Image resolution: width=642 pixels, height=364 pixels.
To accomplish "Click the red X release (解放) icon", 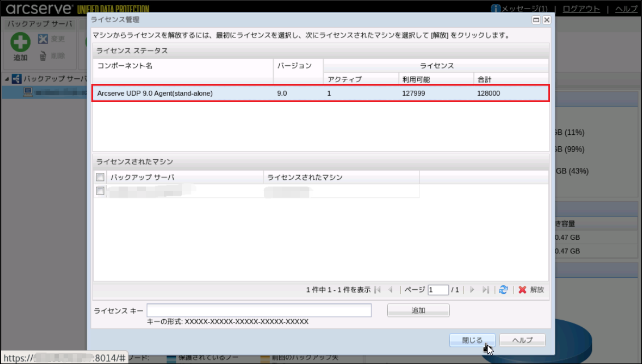I will (x=522, y=290).
